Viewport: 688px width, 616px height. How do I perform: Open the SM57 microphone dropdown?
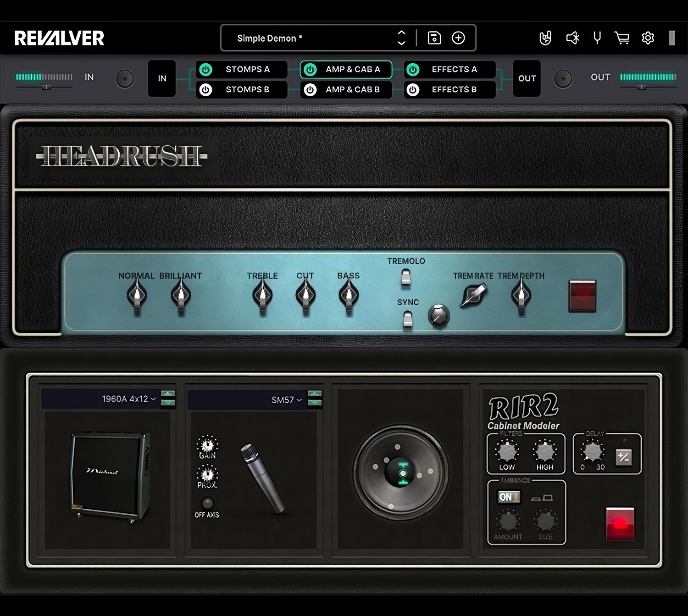247,400
